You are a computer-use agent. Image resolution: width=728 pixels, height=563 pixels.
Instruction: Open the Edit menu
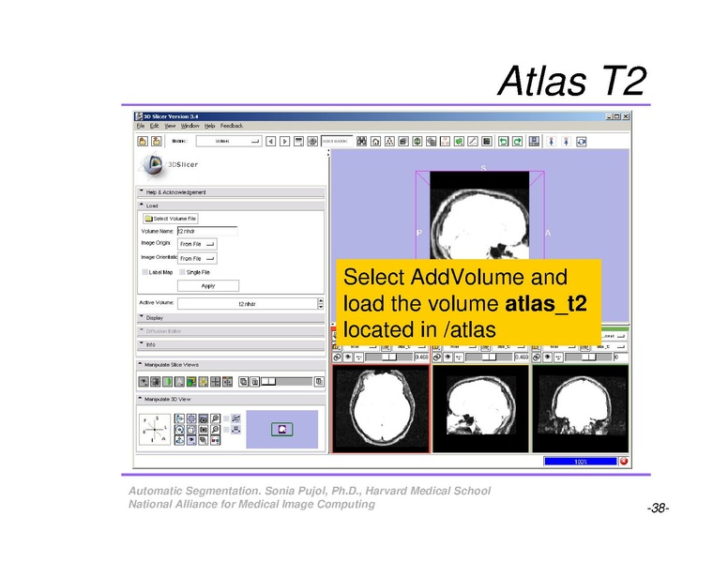click(155, 126)
